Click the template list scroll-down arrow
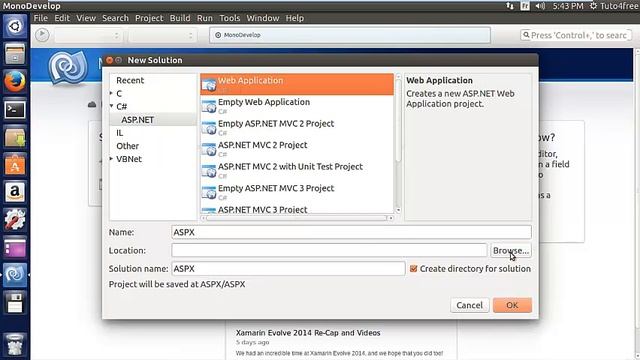 point(398,211)
